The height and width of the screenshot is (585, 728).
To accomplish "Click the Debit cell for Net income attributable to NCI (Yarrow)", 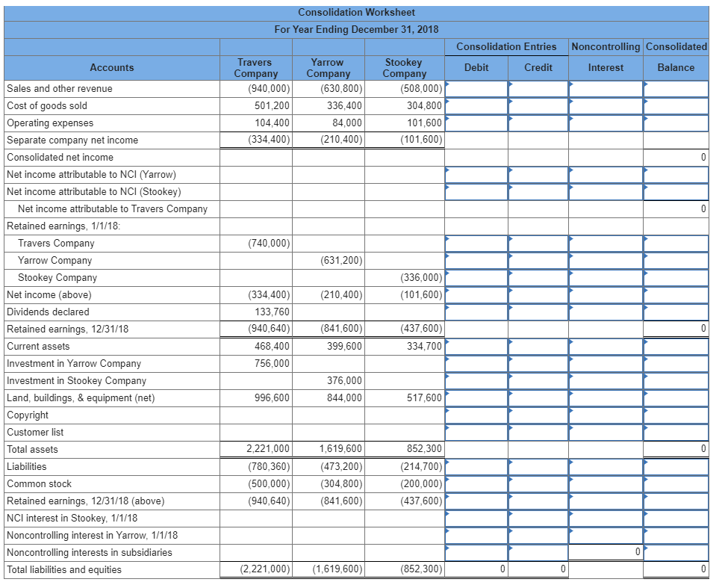I will tap(476, 174).
